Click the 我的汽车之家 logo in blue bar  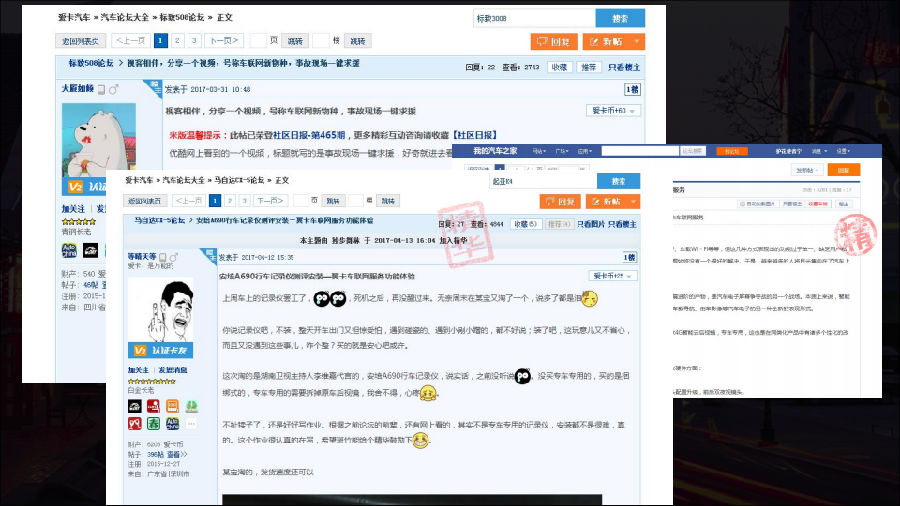click(x=495, y=151)
